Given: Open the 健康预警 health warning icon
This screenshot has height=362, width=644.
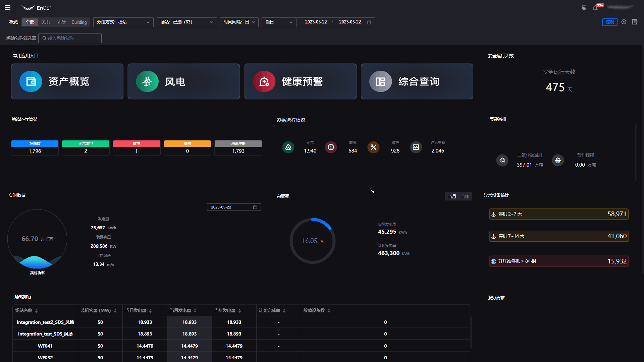Looking at the screenshot, I should 264,81.
